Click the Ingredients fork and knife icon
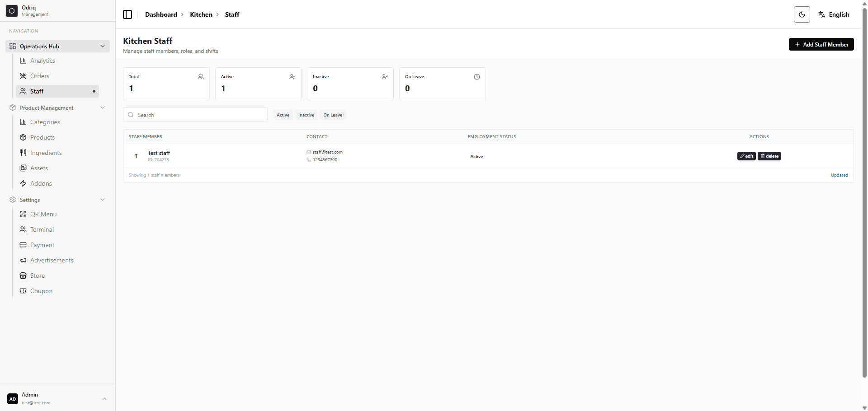The image size is (868, 411). [23, 153]
